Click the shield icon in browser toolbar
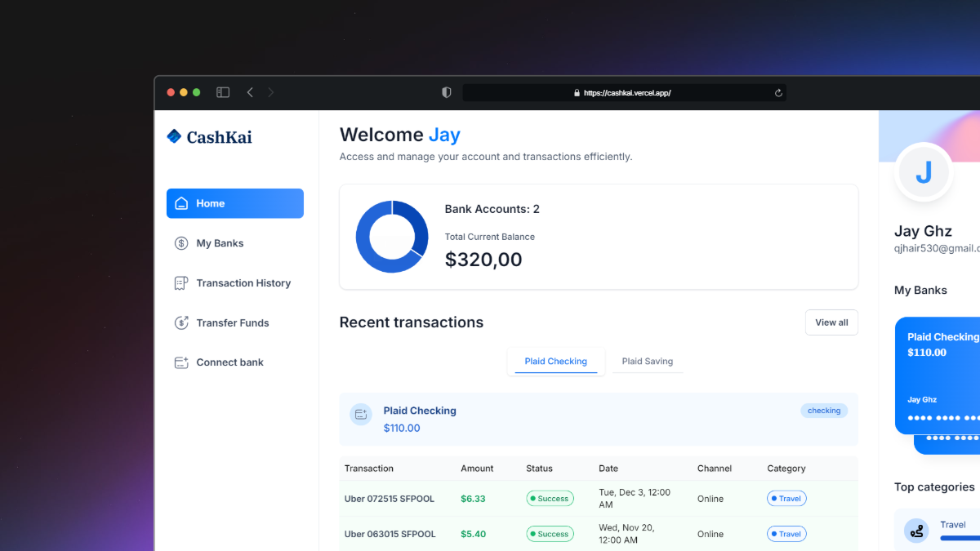Image resolution: width=980 pixels, height=551 pixels. [446, 92]
